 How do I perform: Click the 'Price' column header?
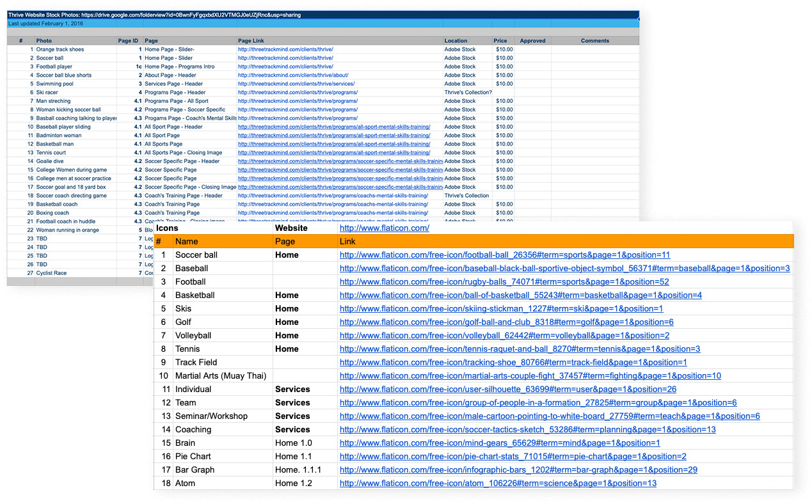[x=503, y=41]
